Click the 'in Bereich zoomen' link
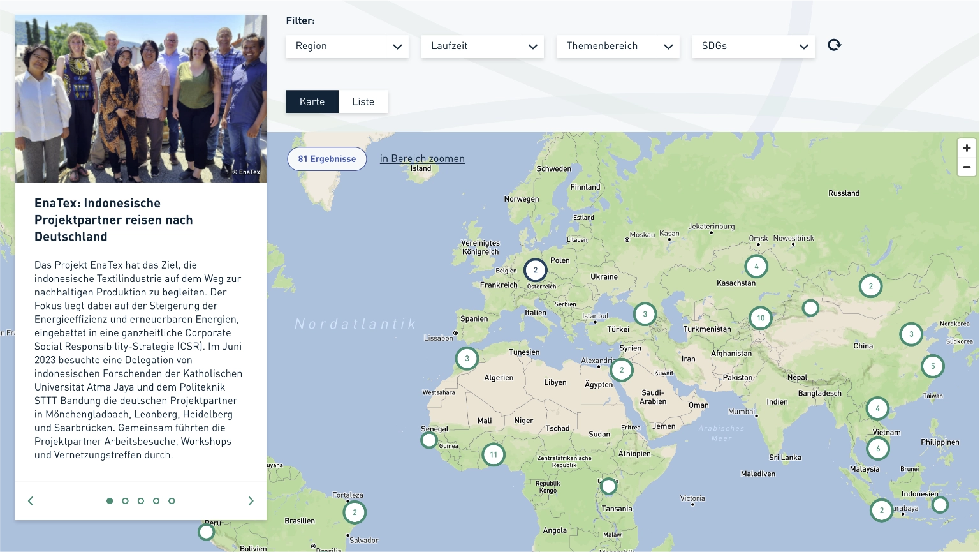Viewport: 980px width, 552px height. pyautogui.click(x=422, y=159)
